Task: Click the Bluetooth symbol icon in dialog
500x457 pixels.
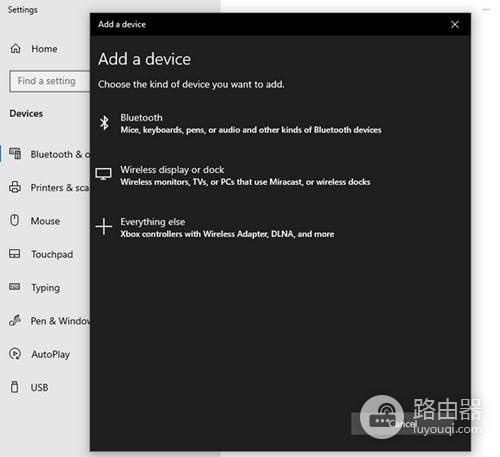Action: click(104, 123)
